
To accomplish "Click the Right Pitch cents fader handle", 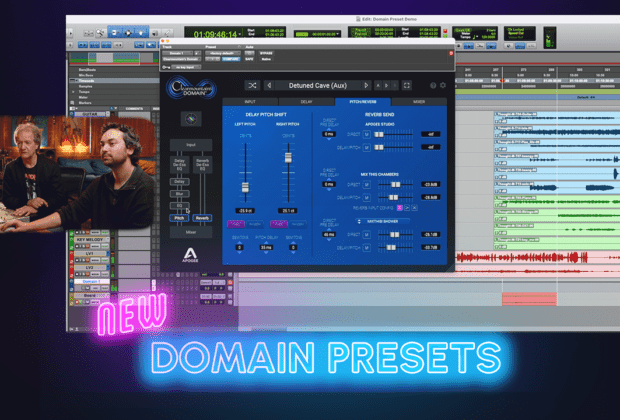I will (x=288, y=157).
